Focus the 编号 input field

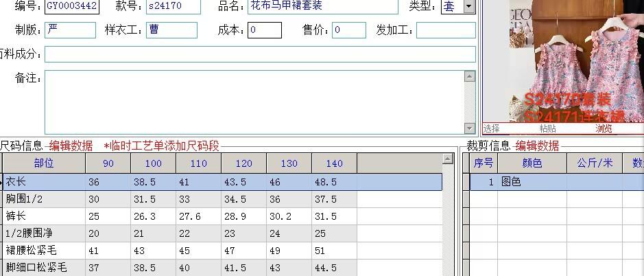[72, 7]
